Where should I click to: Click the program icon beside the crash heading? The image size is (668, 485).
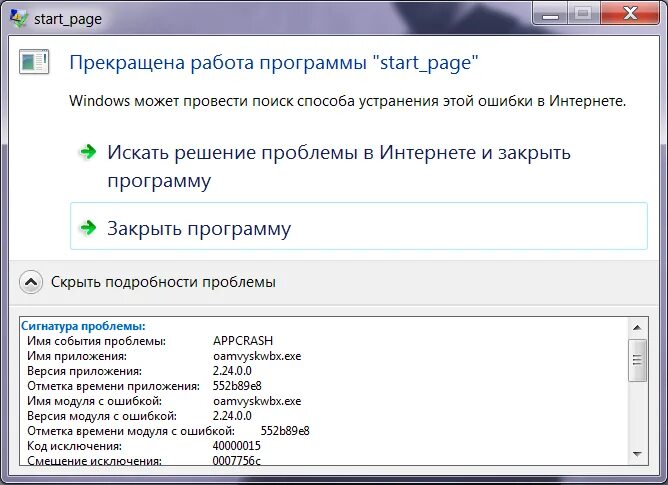coord(34,62)
